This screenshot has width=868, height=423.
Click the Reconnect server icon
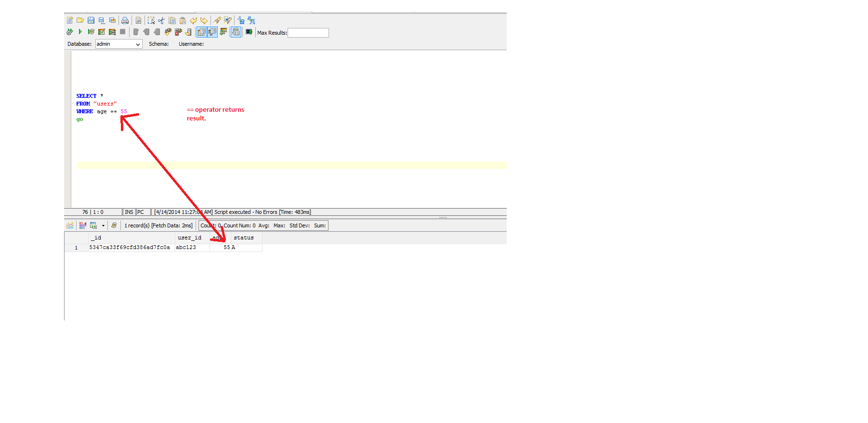188,32
